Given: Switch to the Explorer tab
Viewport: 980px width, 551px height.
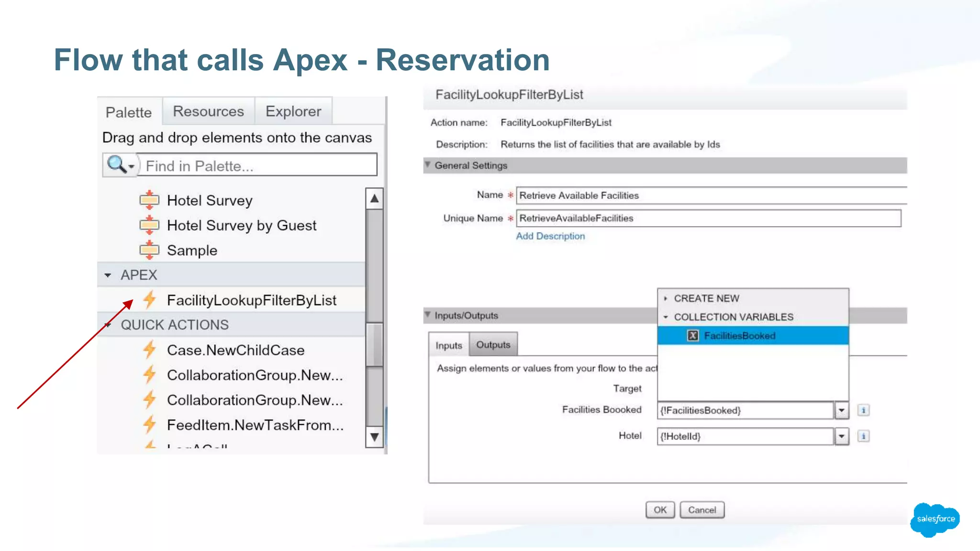Looking at the screenshot, I should pos(293,111).
